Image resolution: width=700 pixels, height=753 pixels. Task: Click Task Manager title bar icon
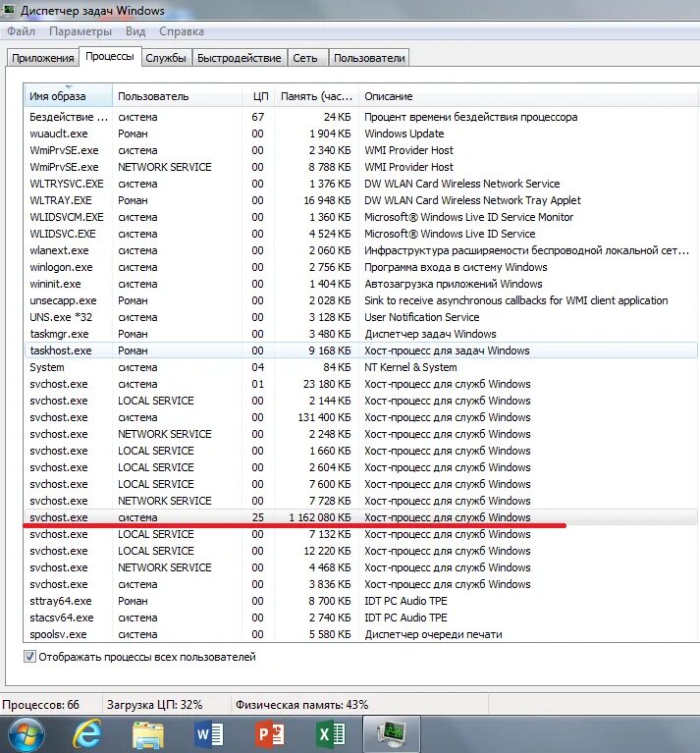[x=9, y=10]
